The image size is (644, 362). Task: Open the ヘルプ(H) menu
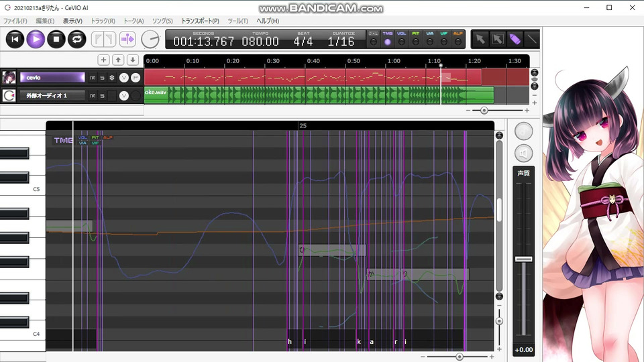coord(268,21)
